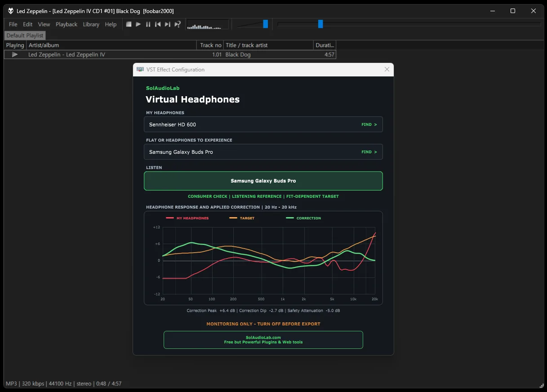The width and height of the screenshot is (547, 392).
Task: Play a random track
Action: 178,24
